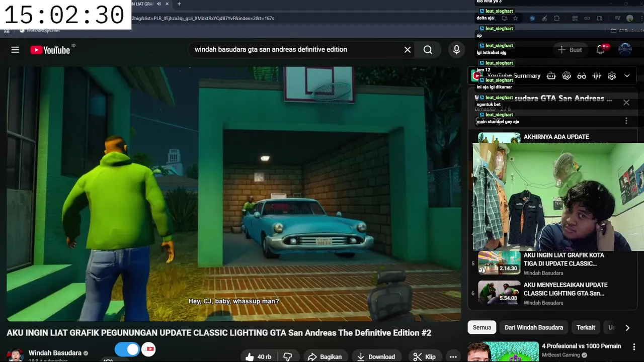Open MrBeast video options three dots
This screenshot has width=644, height=362.
[633, 346]
